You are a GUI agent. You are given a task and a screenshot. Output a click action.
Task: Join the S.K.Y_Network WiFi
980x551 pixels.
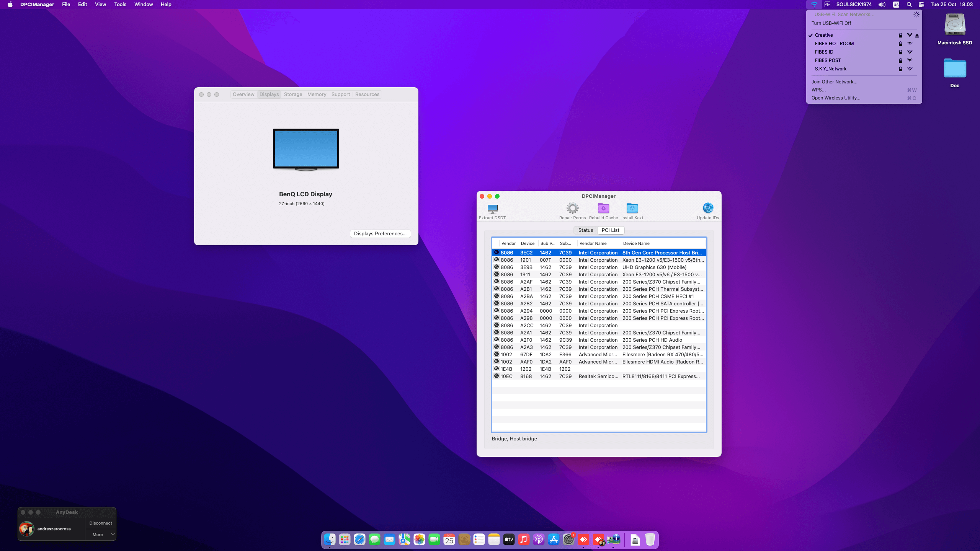tap(864, 69)
